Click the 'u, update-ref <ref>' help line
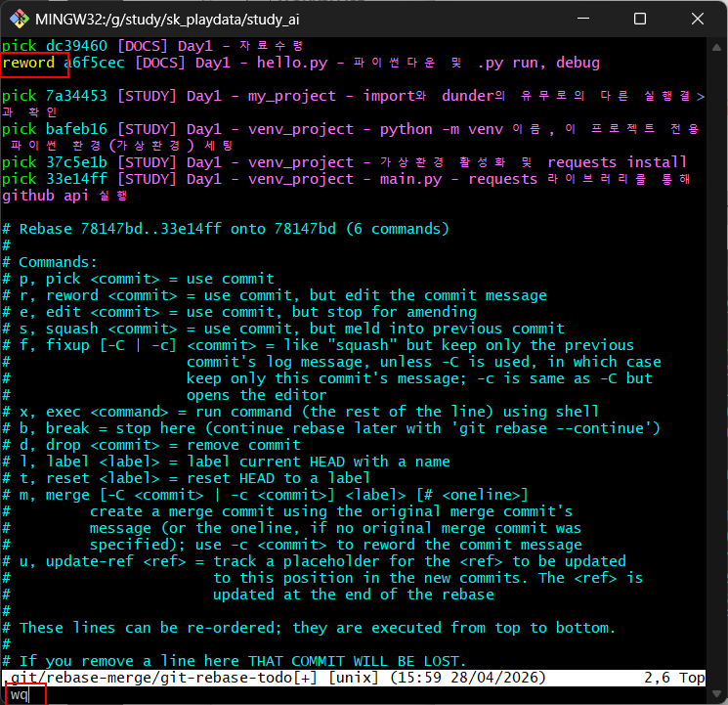The width and height of the screenshot is (728, 705). point(314,561)
